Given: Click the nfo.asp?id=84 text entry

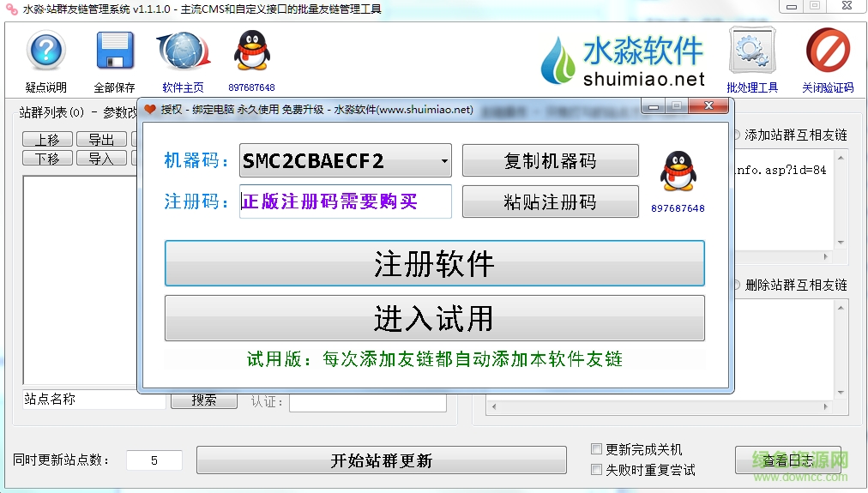Looking at the screenshot, I should coord(781,171).
